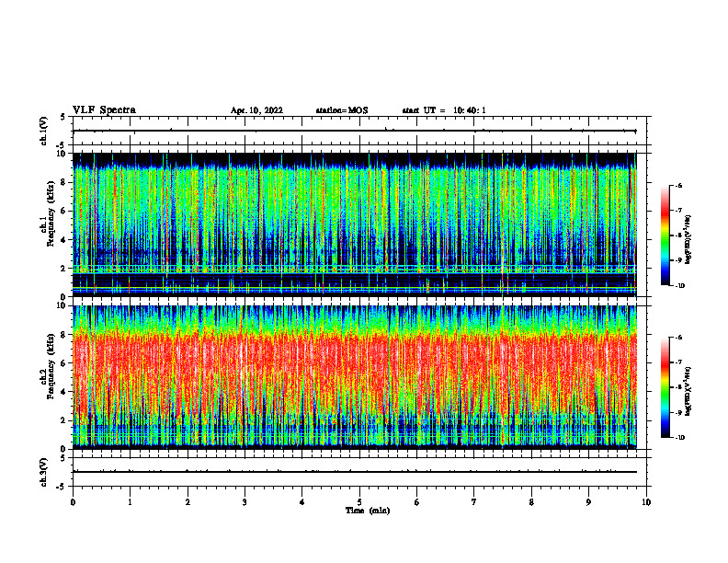Click the "ch.3(V)" axis label
This screenshot has width=728, height=563.
point(44,472)
